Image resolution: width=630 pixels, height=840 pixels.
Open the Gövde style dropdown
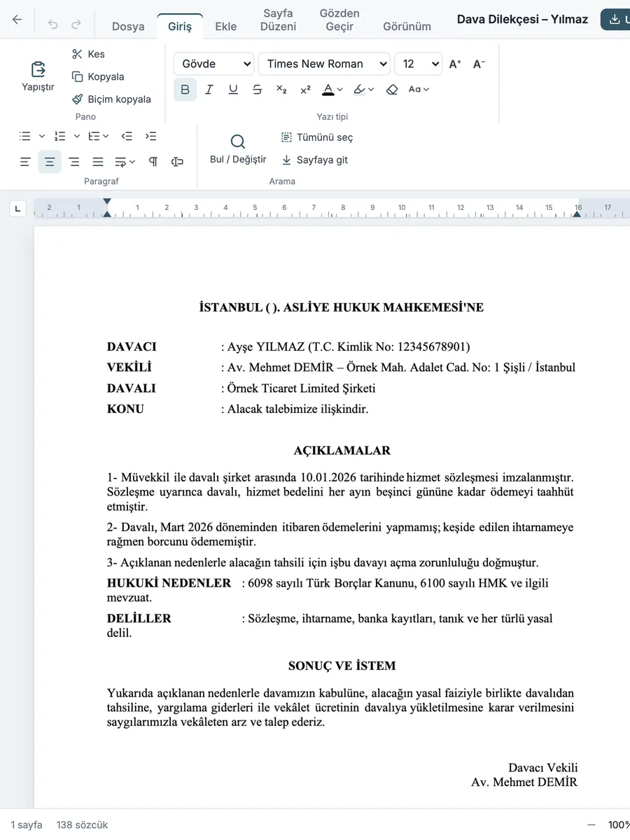point(213,64)
